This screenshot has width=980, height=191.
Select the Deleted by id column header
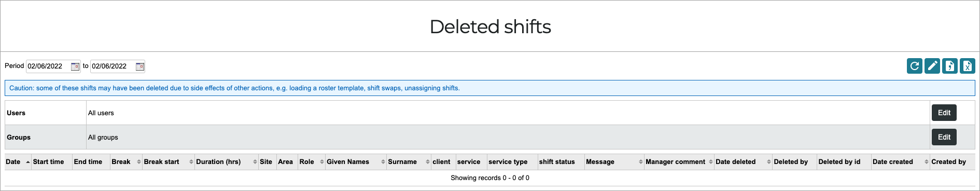[x=844, y=162]
